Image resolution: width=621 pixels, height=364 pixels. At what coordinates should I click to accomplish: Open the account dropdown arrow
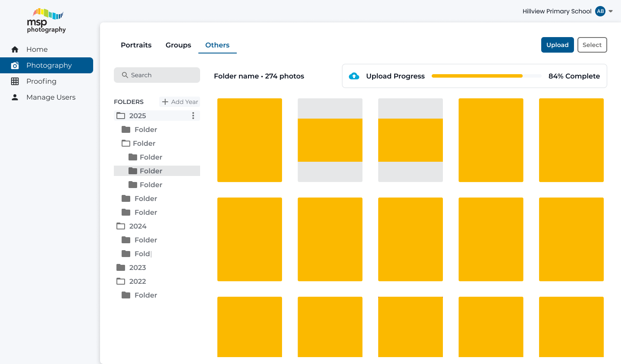[611, 11]
